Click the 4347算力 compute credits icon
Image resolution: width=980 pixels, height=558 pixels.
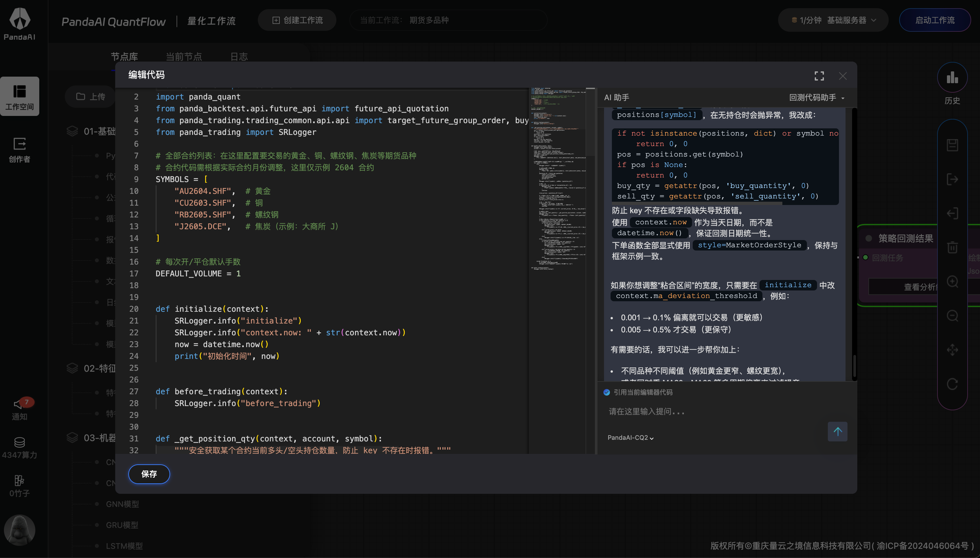click(20, 448)
